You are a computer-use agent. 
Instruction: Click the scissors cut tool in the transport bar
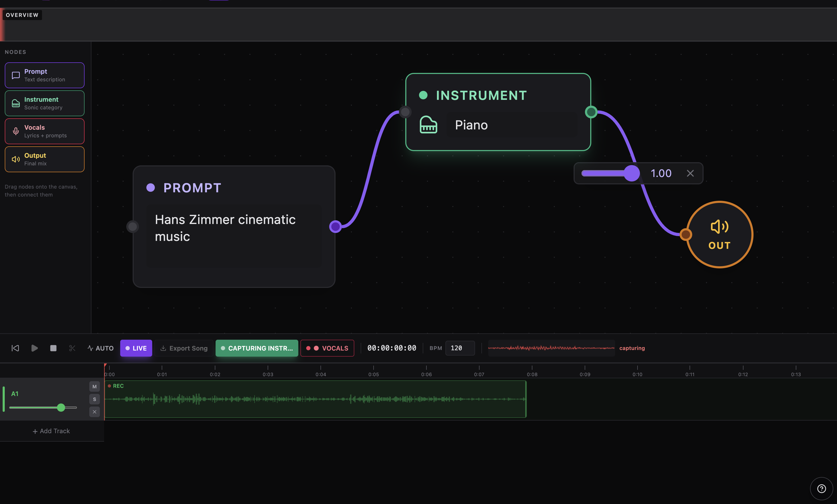72,348
